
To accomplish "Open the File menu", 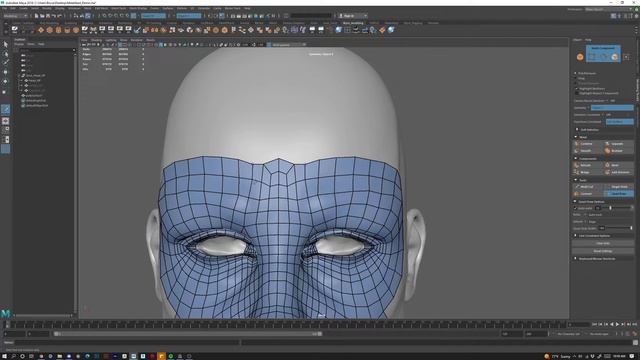I will tap(4, 9).
